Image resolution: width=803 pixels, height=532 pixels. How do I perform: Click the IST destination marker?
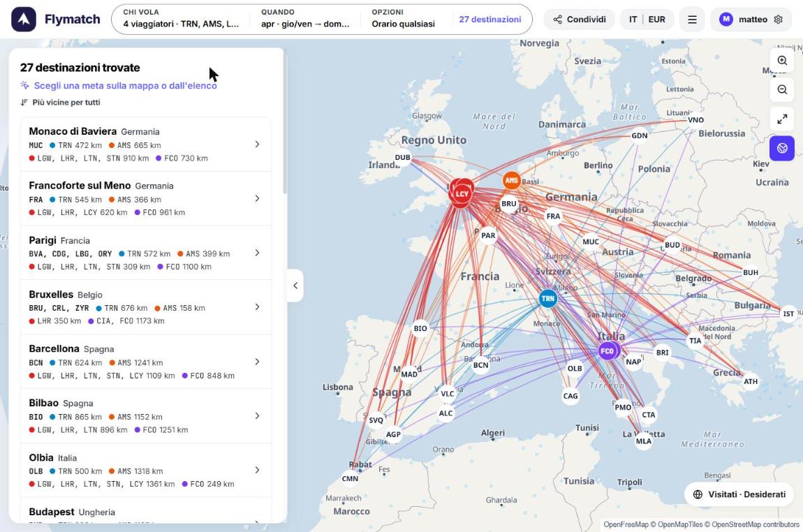pos(788,314)
